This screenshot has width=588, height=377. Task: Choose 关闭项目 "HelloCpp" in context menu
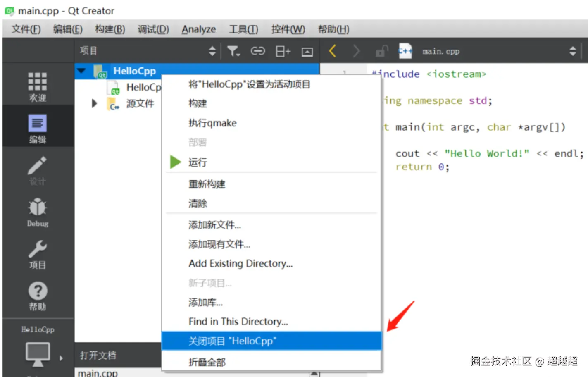point(271,341)
